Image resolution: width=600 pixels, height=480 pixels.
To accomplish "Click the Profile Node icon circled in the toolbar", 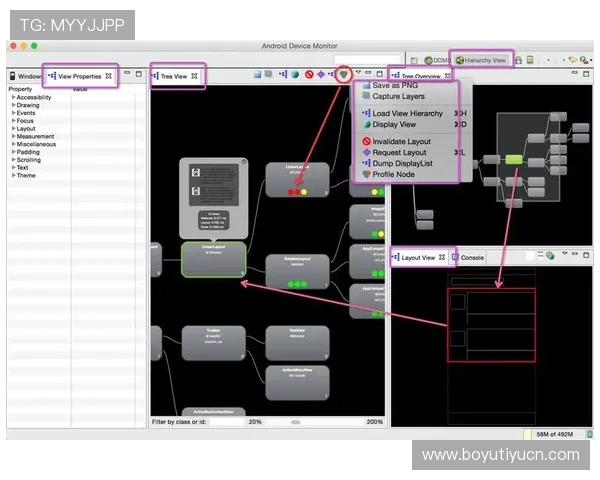I will 343,74.
